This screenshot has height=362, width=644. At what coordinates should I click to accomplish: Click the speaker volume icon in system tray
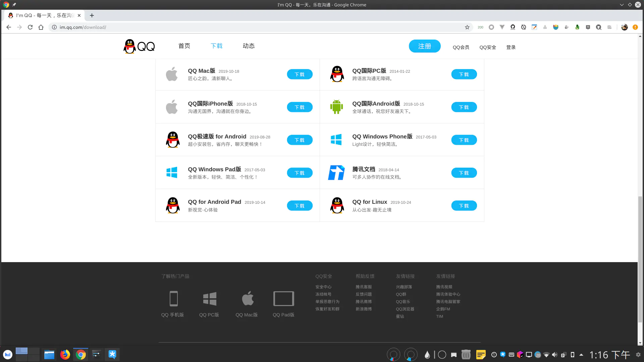(x=554, y=354)
